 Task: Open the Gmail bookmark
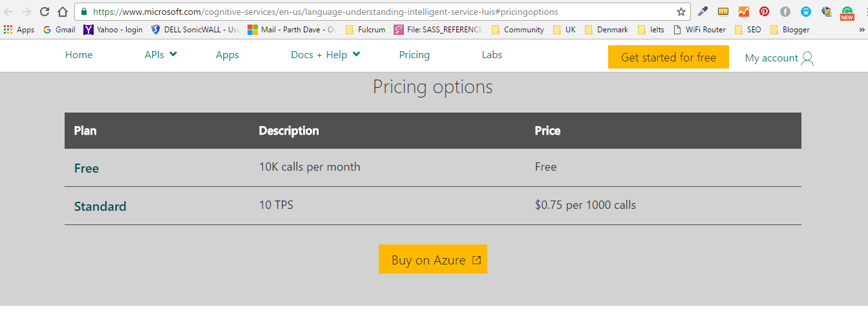(x=59, y=30)
